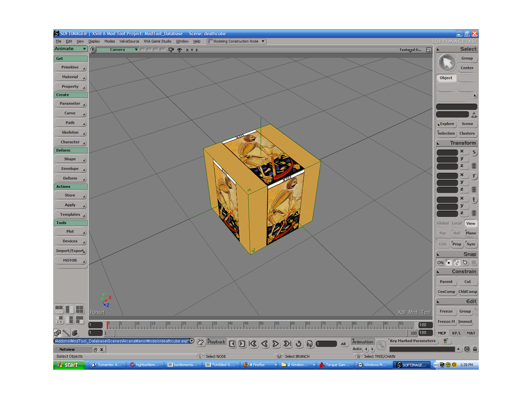532x399 pixels.
Task: Open the Textured D... display mode dropdown
Action: click(x=410, y=50)
